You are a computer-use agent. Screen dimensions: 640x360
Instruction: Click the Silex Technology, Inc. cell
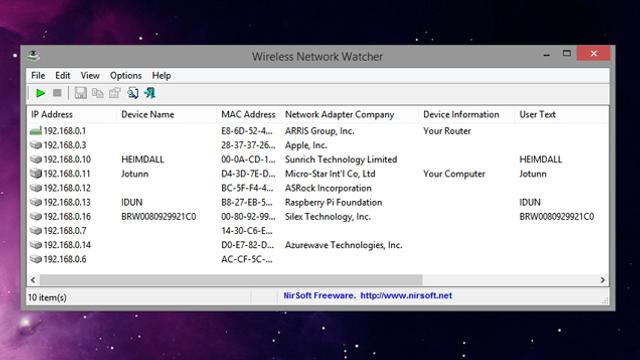click(x=328, y=217)
